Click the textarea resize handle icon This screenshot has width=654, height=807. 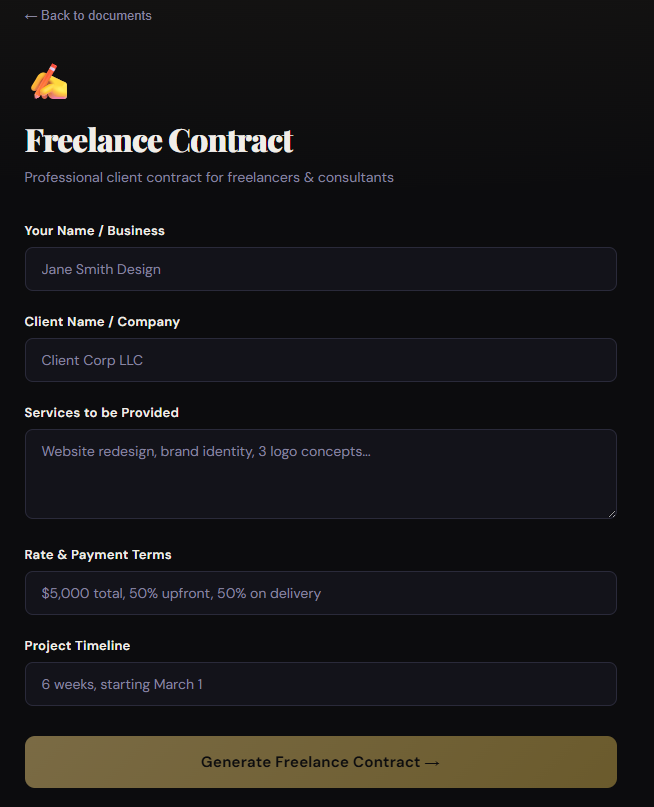[x=610, y=512]
